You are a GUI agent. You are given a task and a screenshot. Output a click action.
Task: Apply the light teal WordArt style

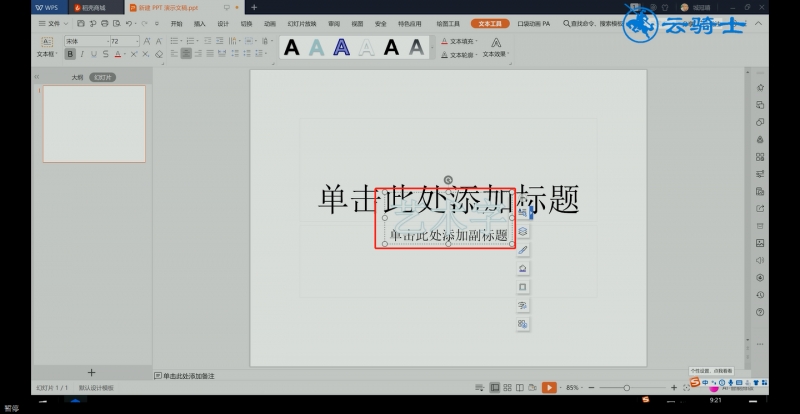(317, 47)
